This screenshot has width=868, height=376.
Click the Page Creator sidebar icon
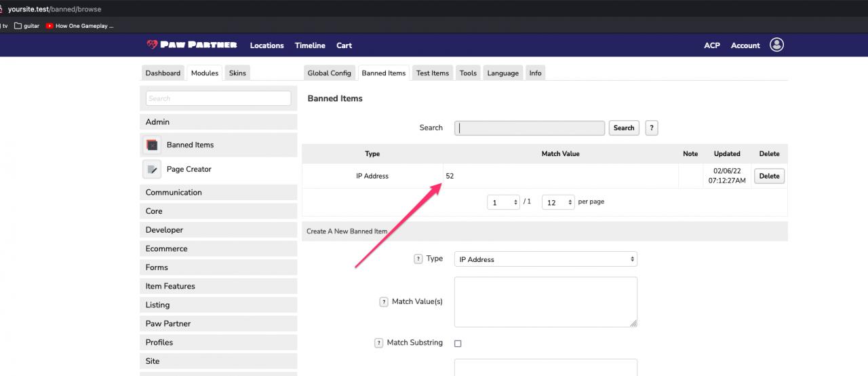point(153,169)
